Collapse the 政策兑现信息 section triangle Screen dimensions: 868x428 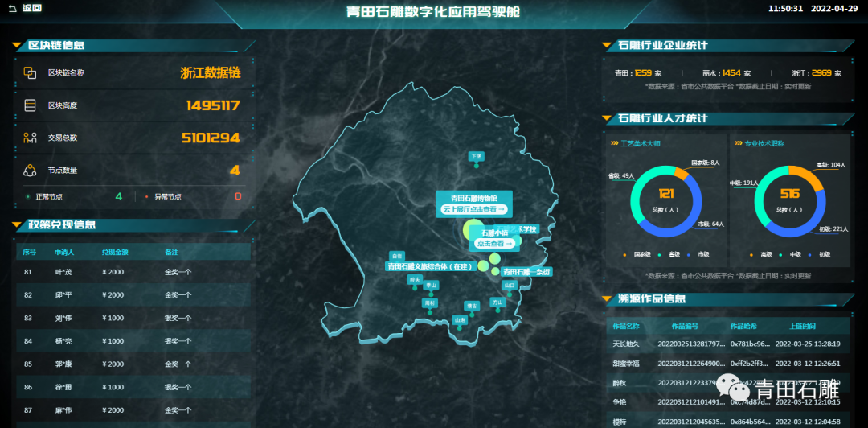click(x=17, y=224)
